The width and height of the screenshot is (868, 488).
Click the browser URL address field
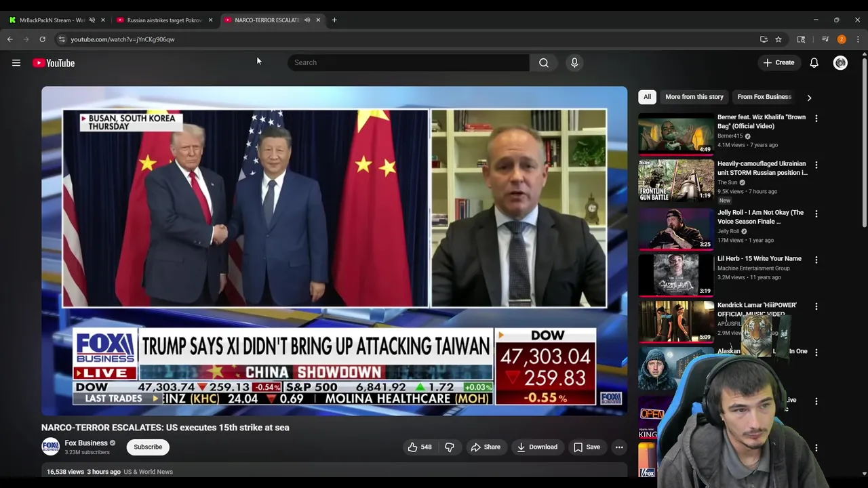point(407,39)
